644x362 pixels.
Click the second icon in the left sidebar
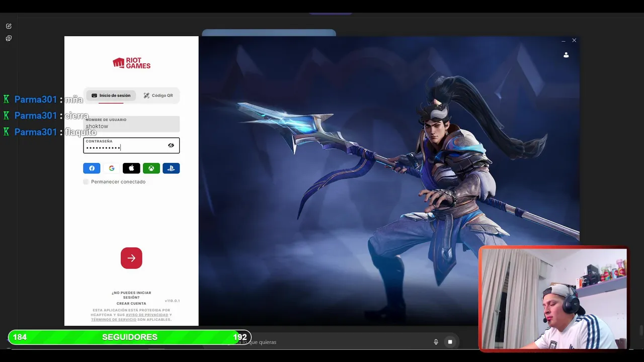(x=9, y=38)
